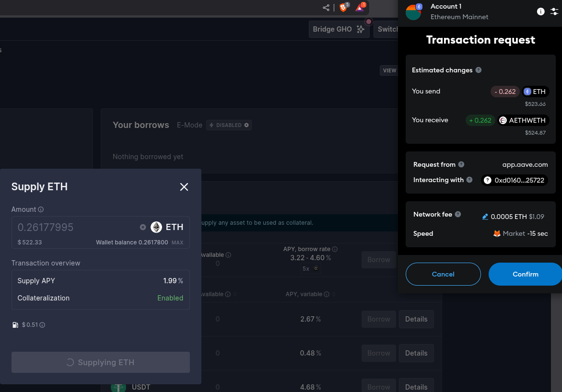Click the Switch button in header
562x392 pixels.
pos(386,29)
